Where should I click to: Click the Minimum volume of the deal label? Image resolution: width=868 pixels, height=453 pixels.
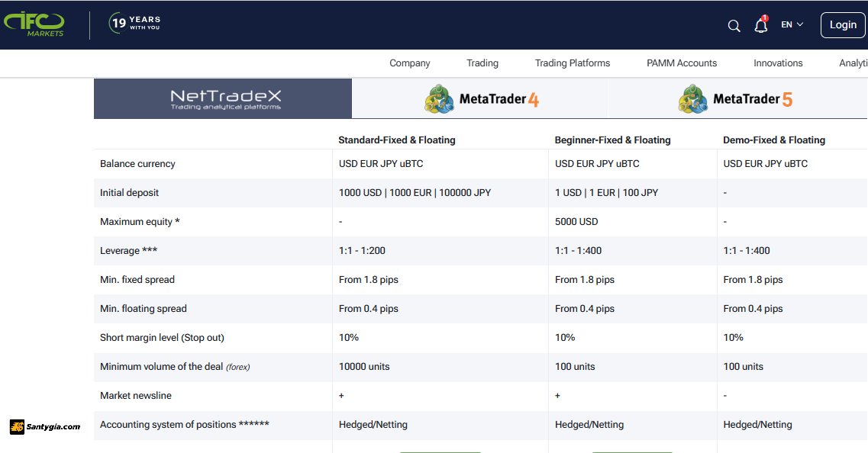tap(175, 366)
